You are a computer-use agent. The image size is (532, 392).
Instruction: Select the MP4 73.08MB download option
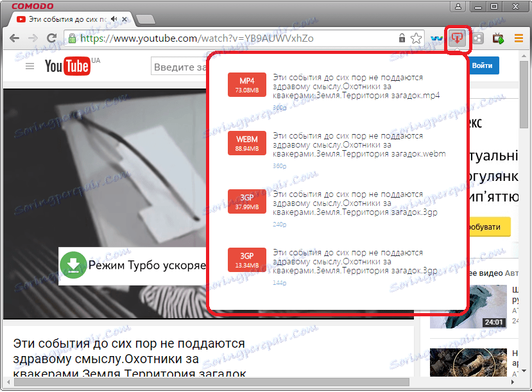246,84
